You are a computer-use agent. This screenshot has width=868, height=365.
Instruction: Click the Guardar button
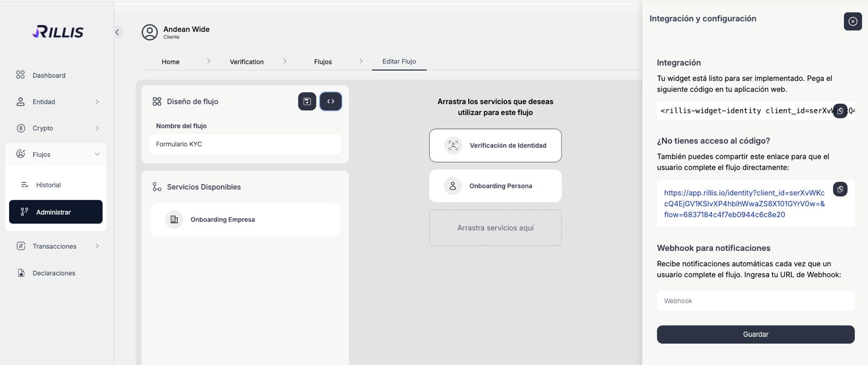tap(756, 335)
